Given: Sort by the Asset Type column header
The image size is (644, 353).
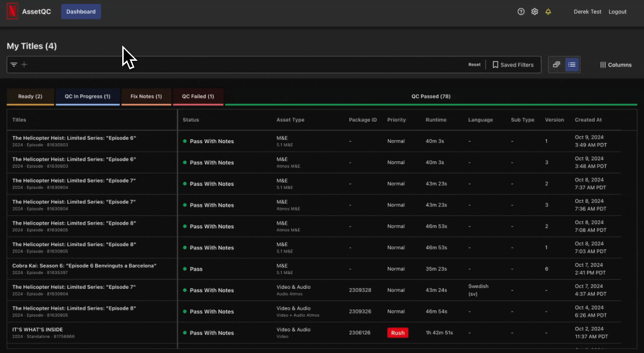Looking at the screenshot, I should click(290, 120).
